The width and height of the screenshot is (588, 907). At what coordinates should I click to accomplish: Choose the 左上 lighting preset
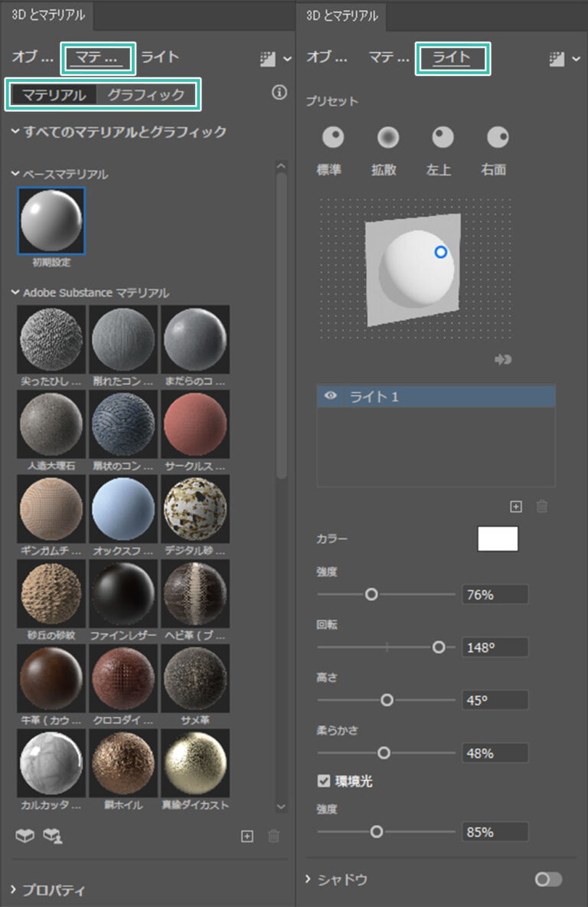(x=443, y=138)
